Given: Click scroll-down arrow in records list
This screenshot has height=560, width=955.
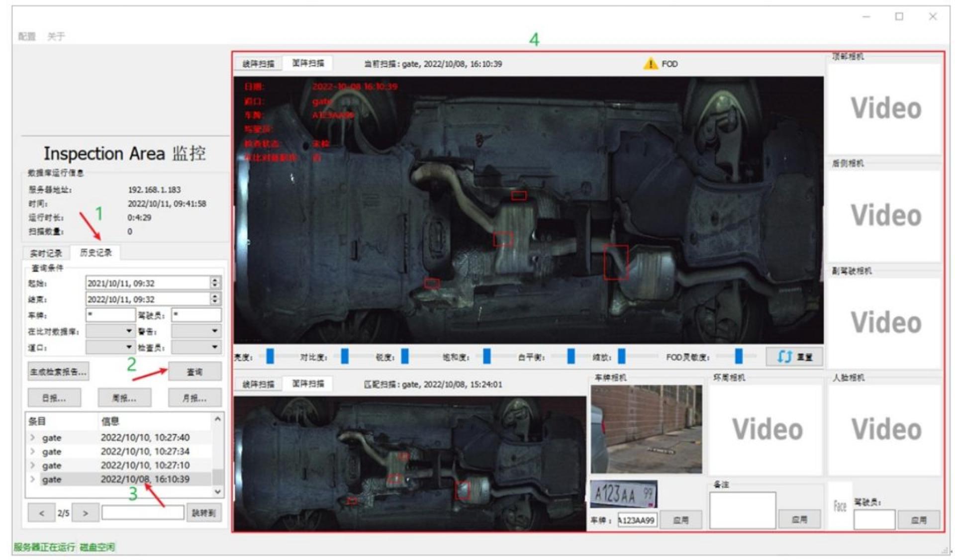Looking at the screenshot, I should (217, 491).
